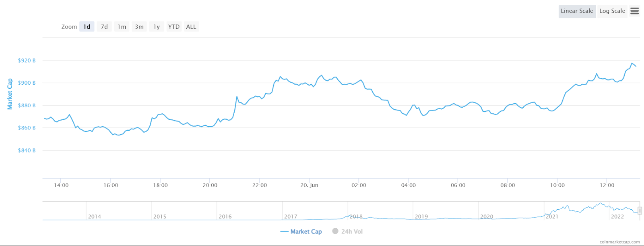This screenshot has width=644, height=246.
Task: Display full history with ALL button
Action: 191,27
